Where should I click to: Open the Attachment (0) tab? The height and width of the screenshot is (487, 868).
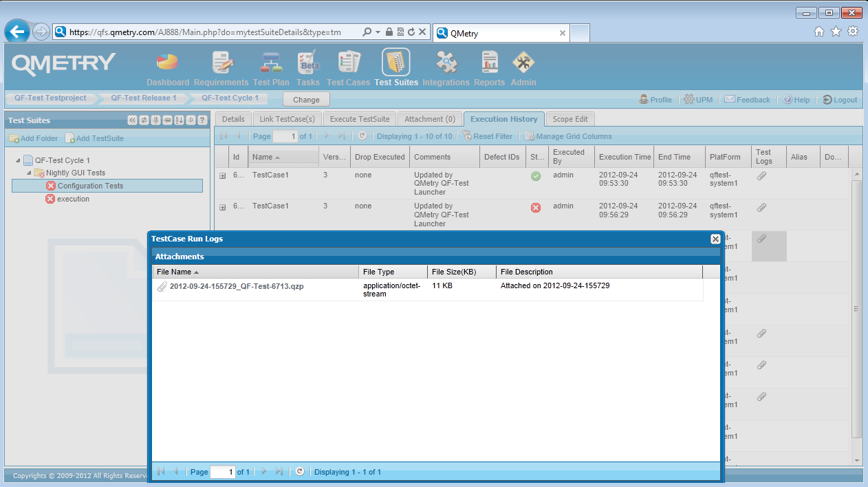(x=430, y=119)
